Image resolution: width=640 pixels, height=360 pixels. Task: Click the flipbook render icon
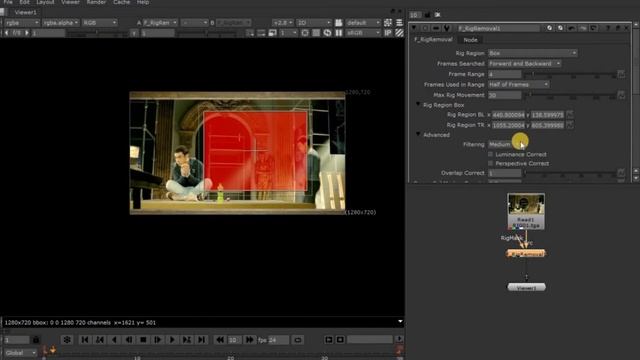pyautogui.click(x=329, y=340)
